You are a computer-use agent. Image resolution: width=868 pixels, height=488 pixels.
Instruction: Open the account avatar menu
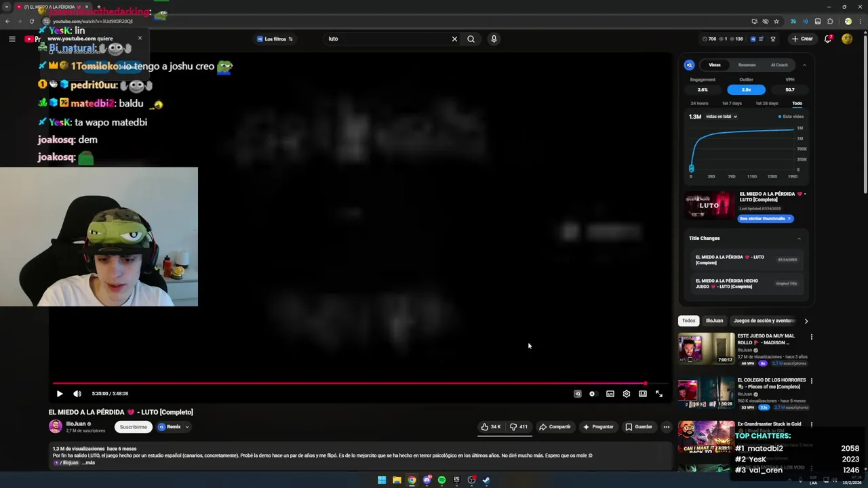[847, 39]
